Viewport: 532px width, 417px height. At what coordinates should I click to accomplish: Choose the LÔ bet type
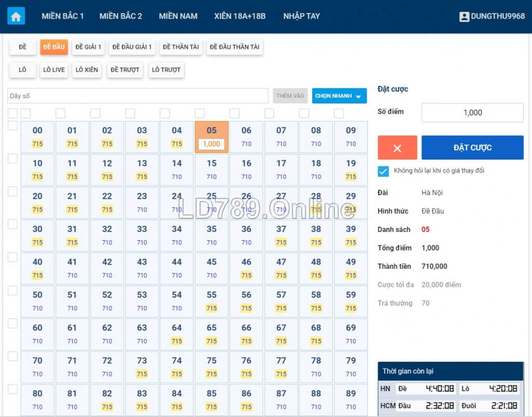click(x=22, y=70)
